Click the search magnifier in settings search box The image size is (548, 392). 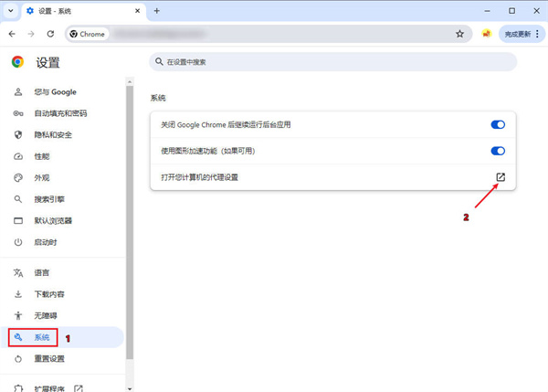pyautogui.click(x=159, y=61)
